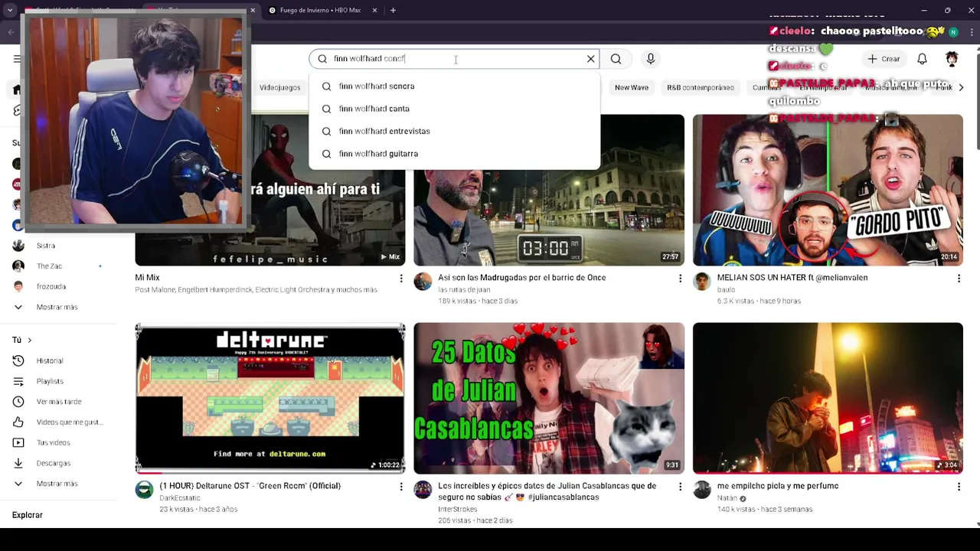980x551 pixels.
Task: Clear the YouTube search box text
Action: tap(590, 59)
